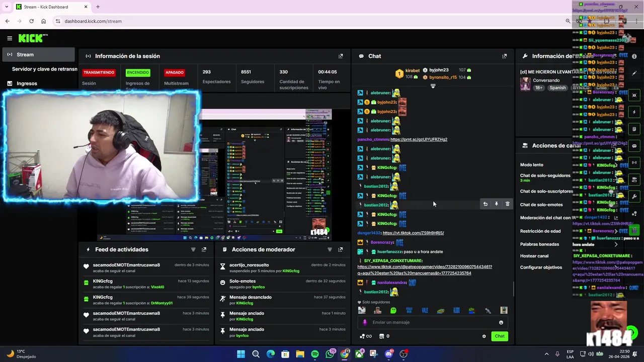This screenshot has height=362, width=644.
Task: Pop out the Información de la sesión panel
Action: [341, 56]
